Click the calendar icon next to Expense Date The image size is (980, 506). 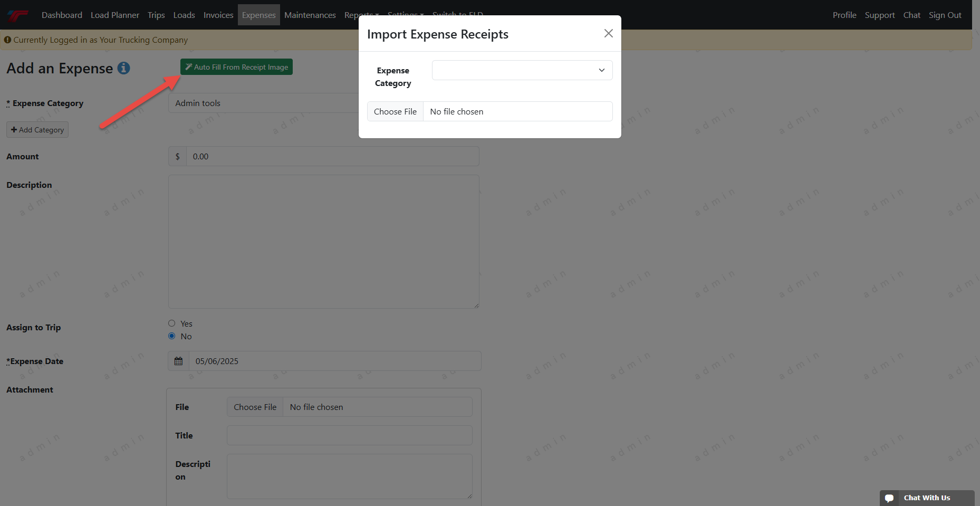point(178,361)
